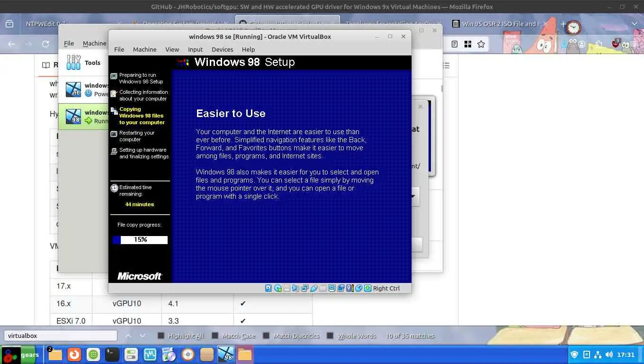Open the terminal from the taskbar

point(112,355)
